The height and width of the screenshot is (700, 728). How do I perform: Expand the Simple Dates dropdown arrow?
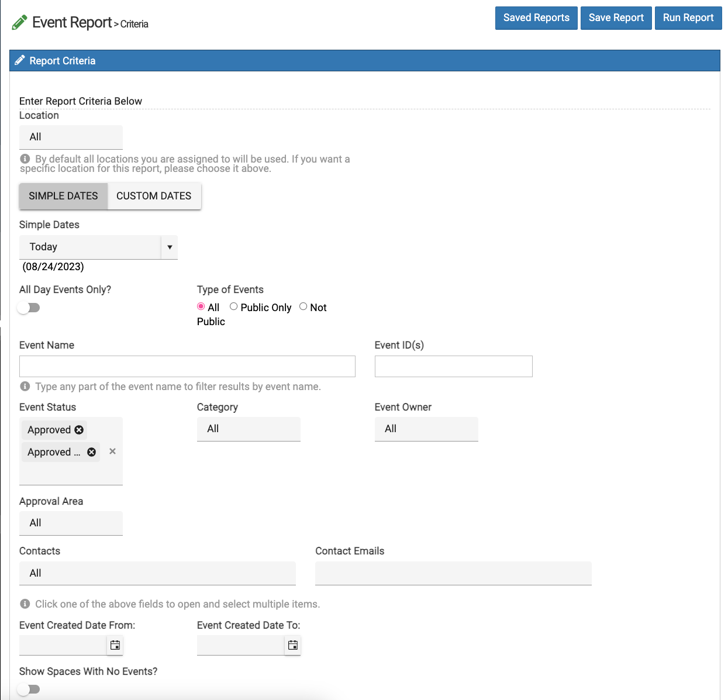tap(170, 247)
